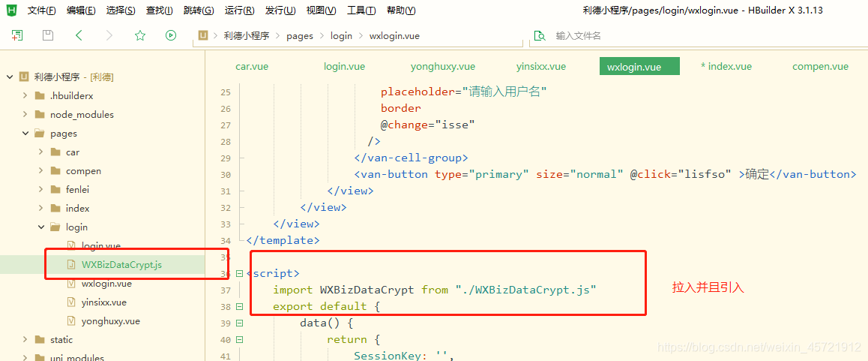Click pages in the breadcrumb path
The width and height of the screenshot is (868, 361).
(x=300, y=36)
